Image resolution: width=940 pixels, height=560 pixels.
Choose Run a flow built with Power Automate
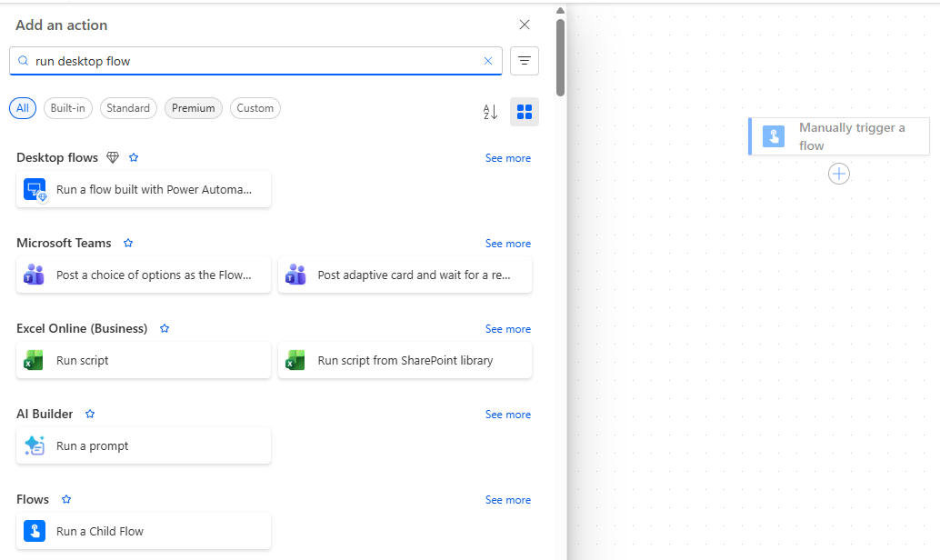144,189
